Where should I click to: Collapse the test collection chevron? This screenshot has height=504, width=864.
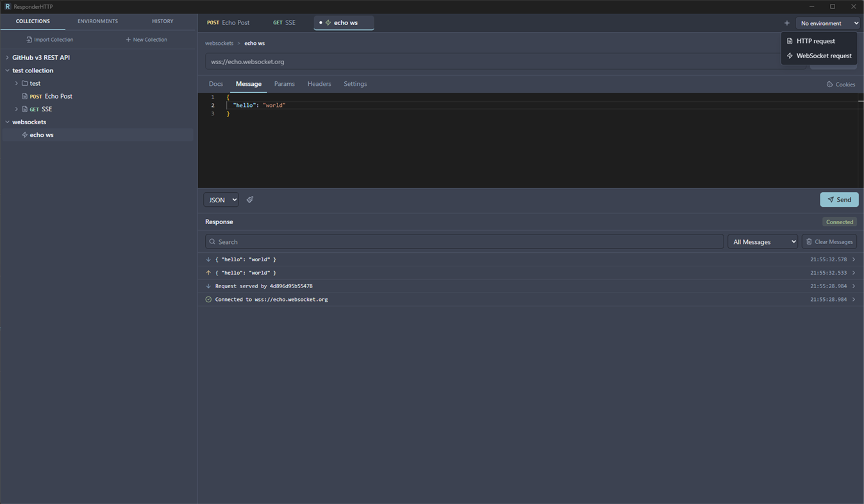pyautogui.click(x=8, y=70)
